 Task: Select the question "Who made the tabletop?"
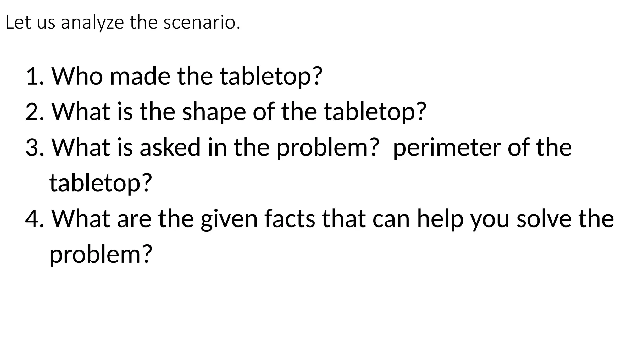pyautogui.click(x=187, y=76)
